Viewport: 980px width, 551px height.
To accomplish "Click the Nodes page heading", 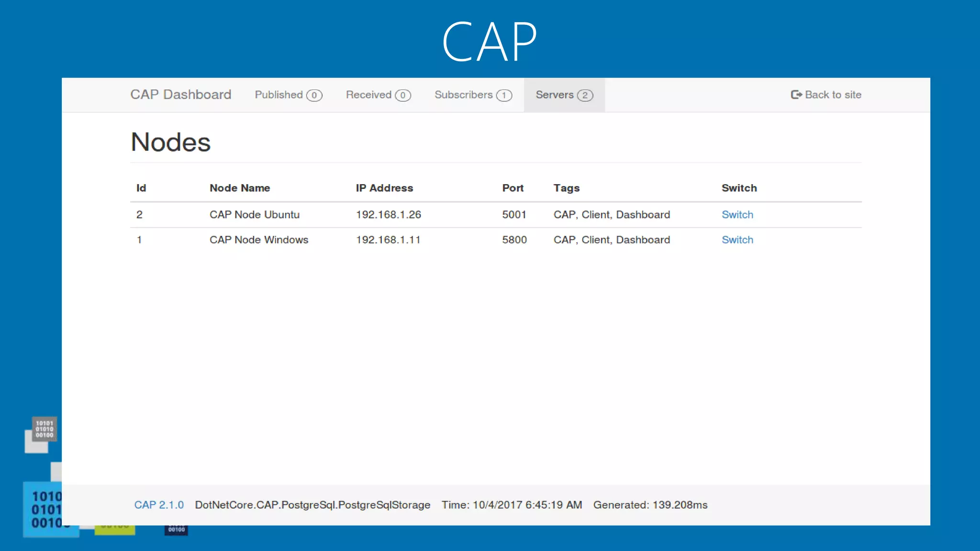I will (x=171, y=142).
